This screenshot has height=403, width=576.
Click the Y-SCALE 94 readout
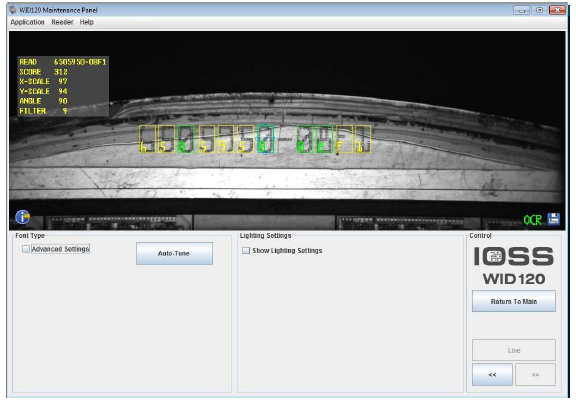43,91
